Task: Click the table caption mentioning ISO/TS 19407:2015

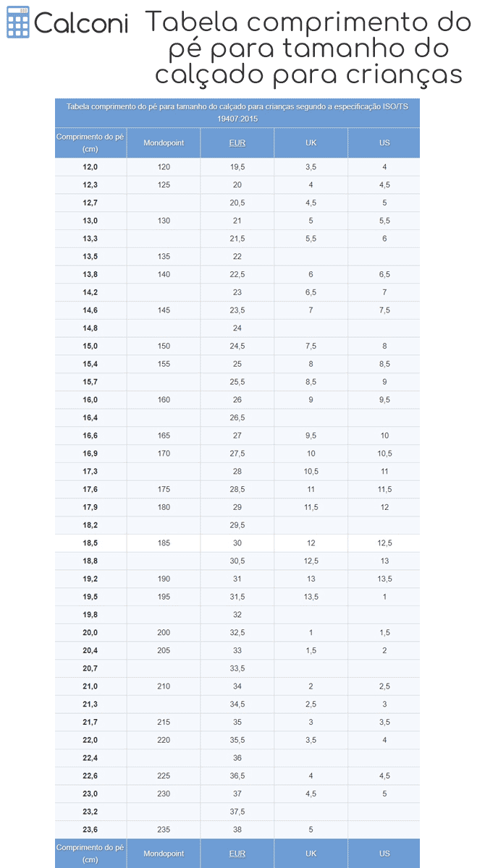Action: click(237, 112)
